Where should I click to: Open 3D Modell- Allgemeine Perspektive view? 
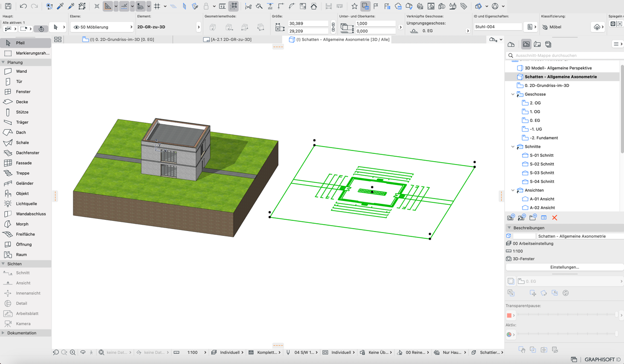(x=558, y=68)
